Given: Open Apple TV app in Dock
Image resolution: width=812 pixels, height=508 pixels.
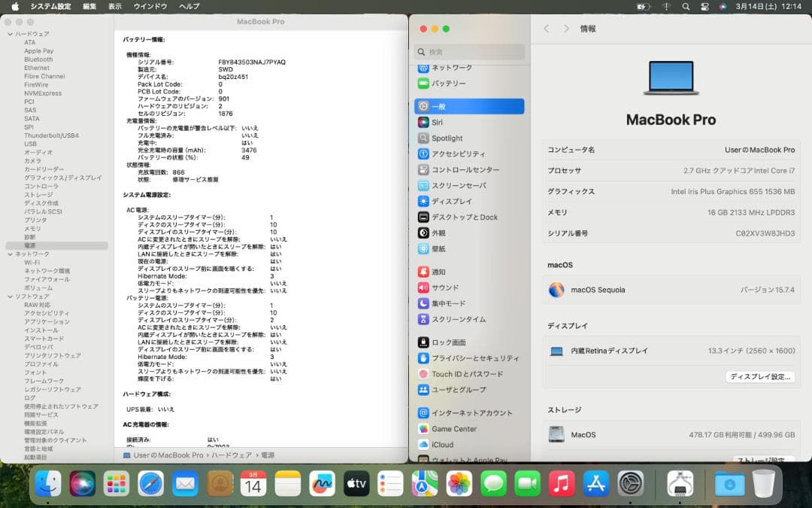Looking at the screenshot, I should point(356,484).
